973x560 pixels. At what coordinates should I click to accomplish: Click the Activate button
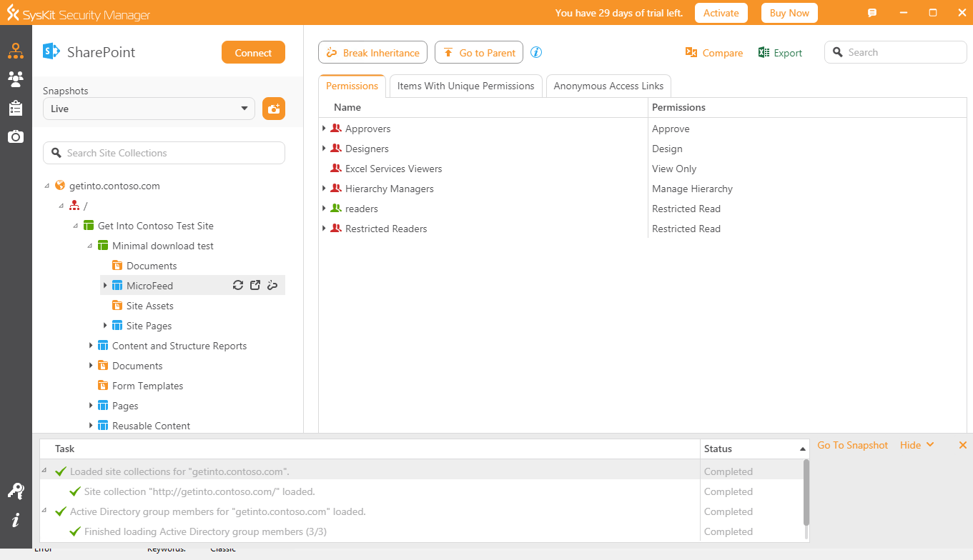tap(721, 13)
